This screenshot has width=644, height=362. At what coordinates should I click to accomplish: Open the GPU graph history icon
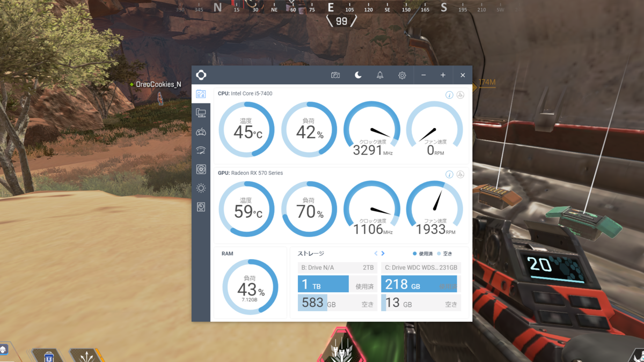point(460,174)
